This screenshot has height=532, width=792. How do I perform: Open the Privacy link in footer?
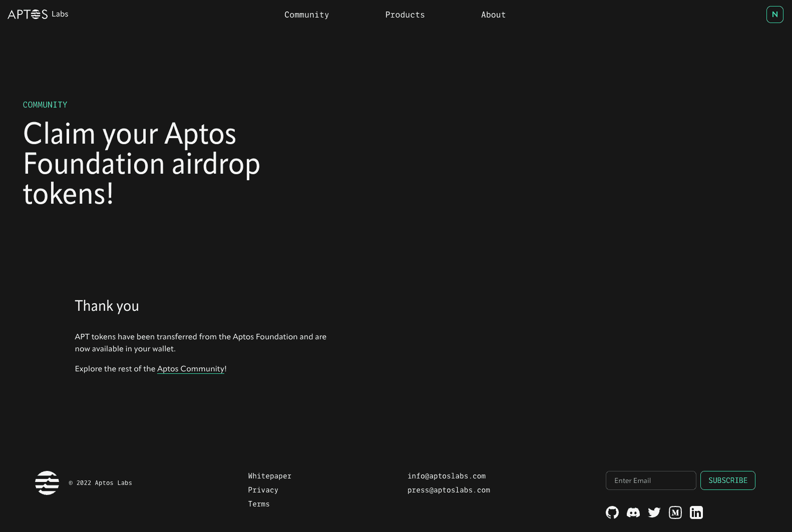coord(263,490)
